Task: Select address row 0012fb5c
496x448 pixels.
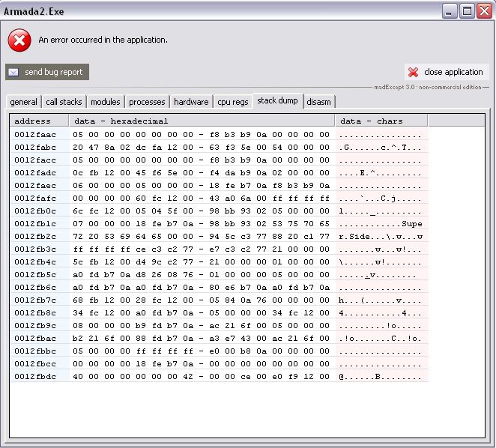Action: pyautogui.click(x=220, y=275)
